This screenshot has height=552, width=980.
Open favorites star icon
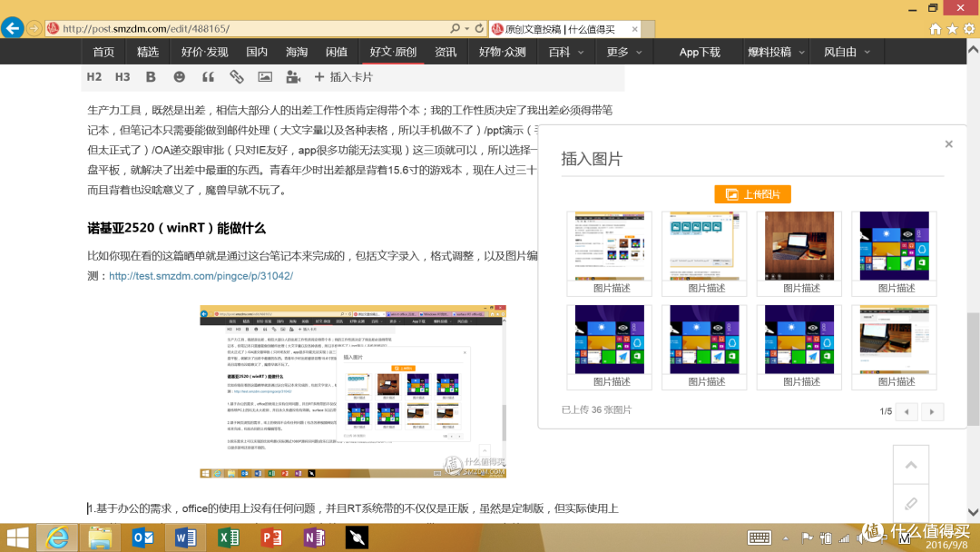[952, 29]
